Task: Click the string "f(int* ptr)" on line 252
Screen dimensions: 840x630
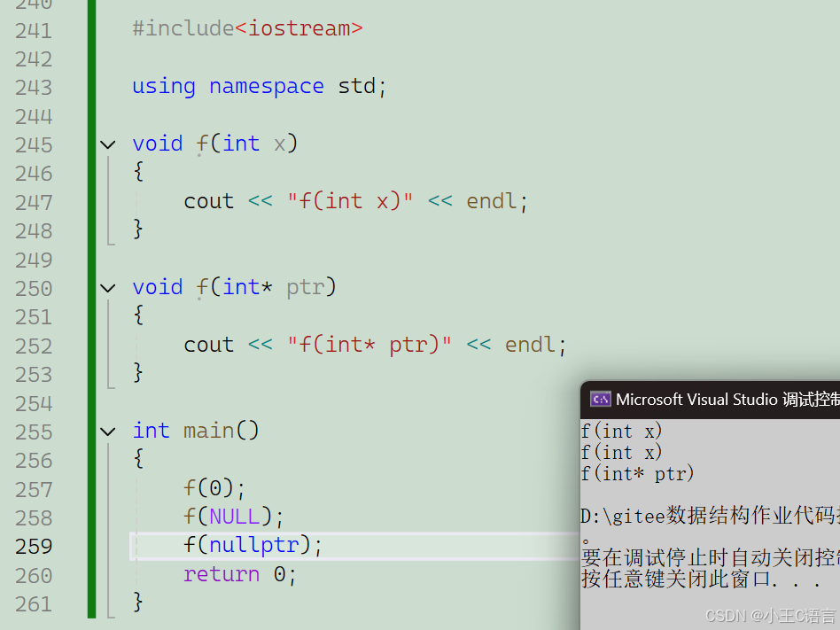Action: [x=369, y=345]
